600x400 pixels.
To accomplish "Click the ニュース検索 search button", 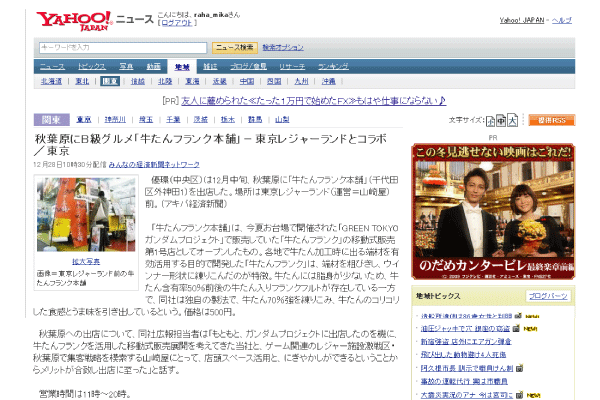I will pyautogui.click(x=235, y=47).
